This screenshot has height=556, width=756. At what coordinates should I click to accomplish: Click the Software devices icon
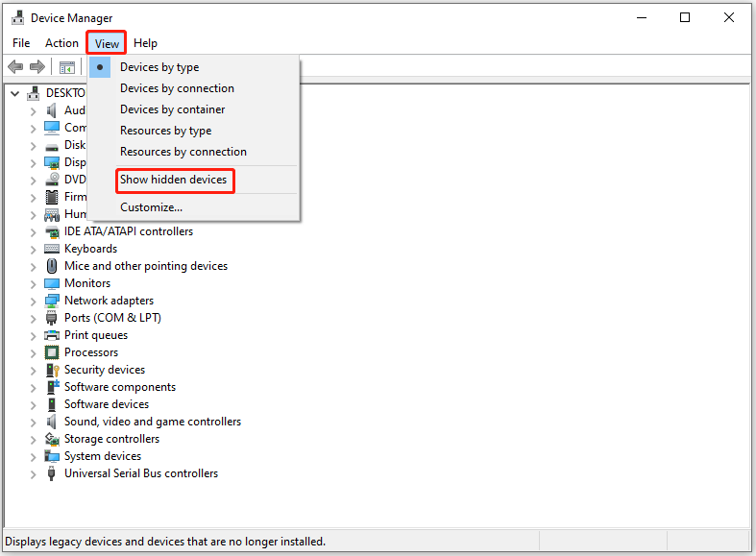click(x=52, y=404)
